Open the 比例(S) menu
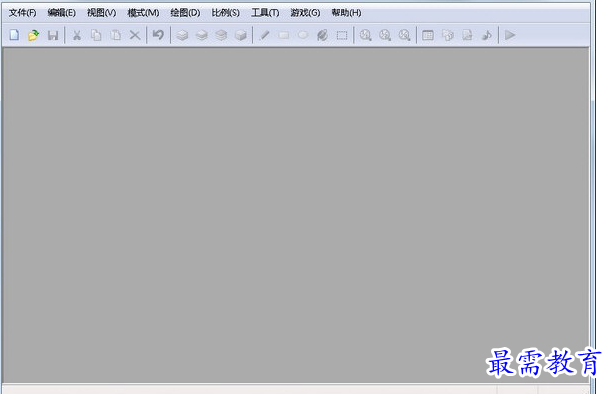Screen dimensions: 610x394 [226, 13]
